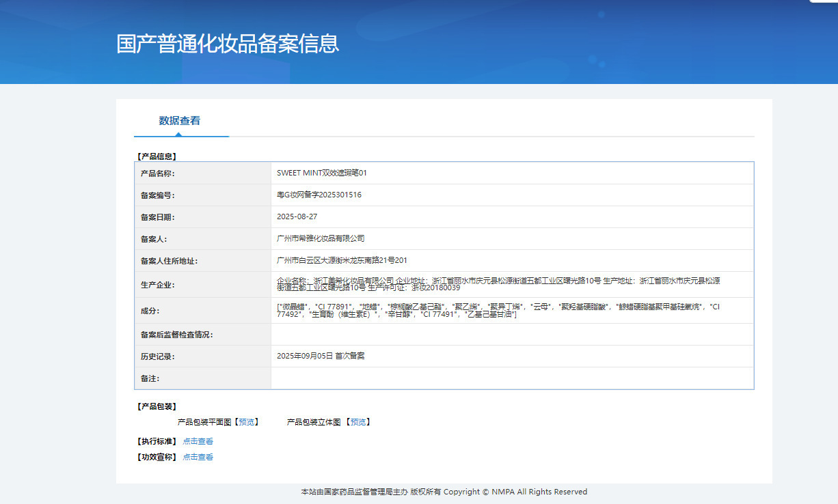Open 功效宣称 点击查看 link
The height and width of the screenshot is (504, 838).
[x=198, y=457]
